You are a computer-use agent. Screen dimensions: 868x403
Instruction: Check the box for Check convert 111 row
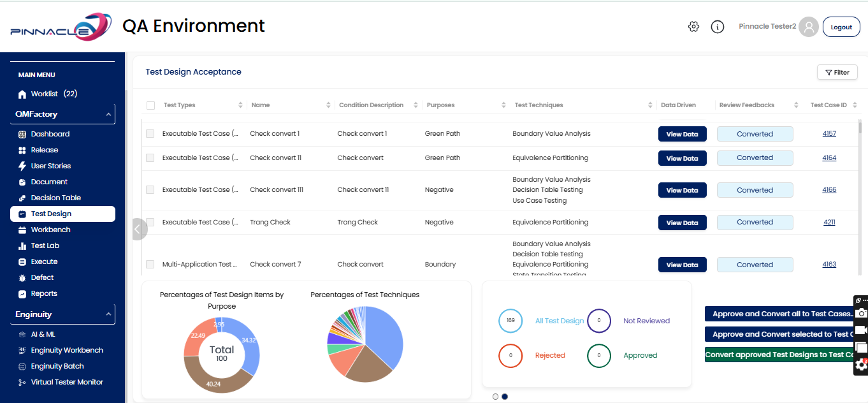[150, 190]
